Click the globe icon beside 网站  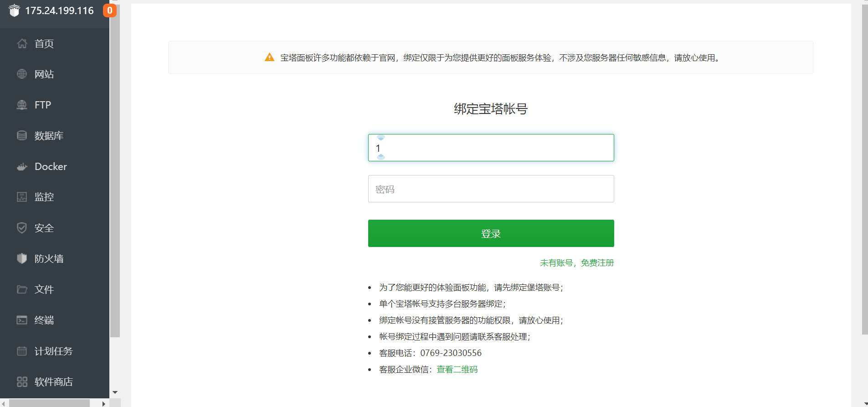pyautogui.click(x=22, y=74)
